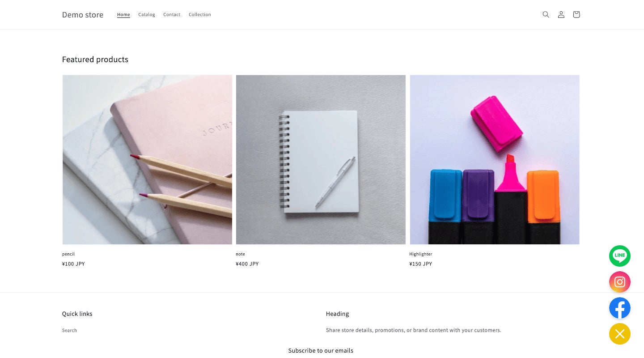
Task: Open the shopping cart icon
Action: (576, 14)
